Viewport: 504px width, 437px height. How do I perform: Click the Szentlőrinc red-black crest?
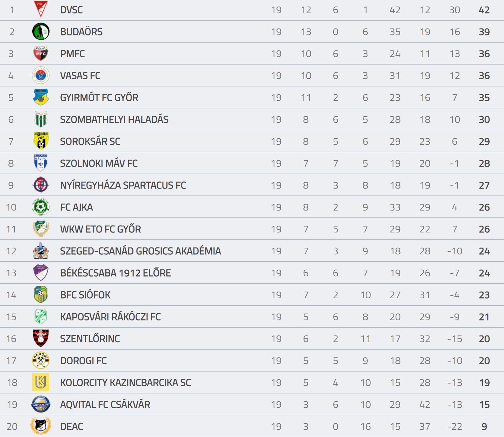(x=41, y=338)
